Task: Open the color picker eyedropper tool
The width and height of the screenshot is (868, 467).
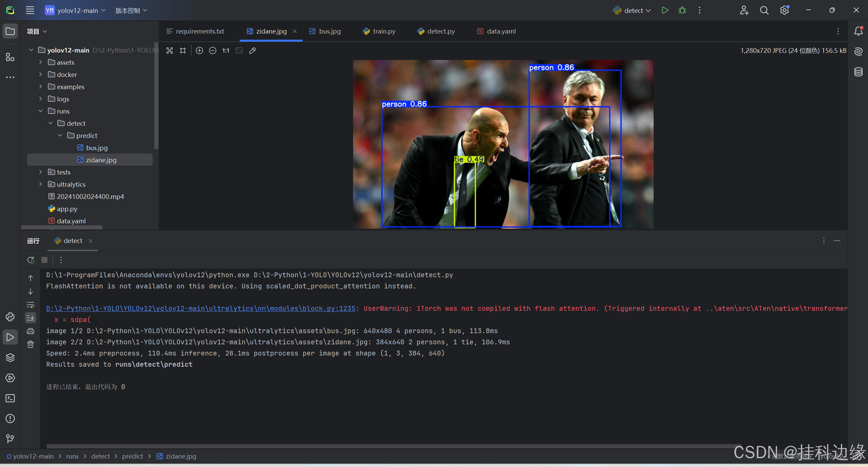Action: coord(252,50)
